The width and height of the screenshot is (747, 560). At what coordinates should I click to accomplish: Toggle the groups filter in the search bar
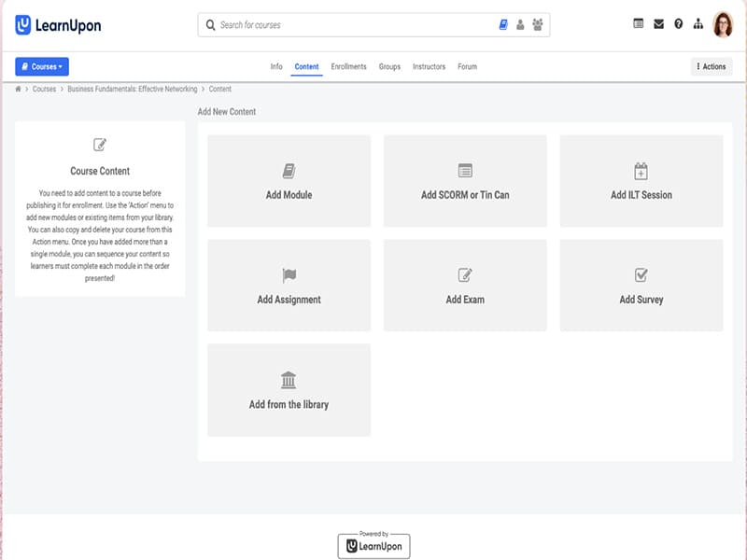[537, 24]
